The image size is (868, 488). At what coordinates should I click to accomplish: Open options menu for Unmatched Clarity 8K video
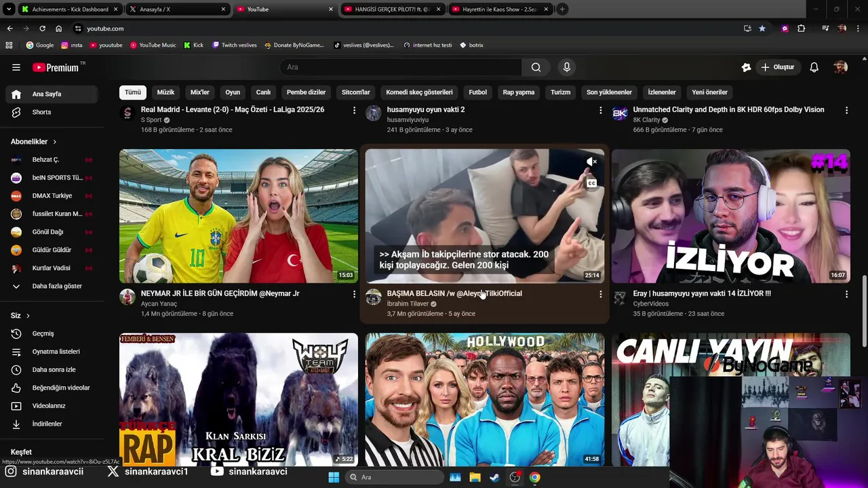(846, 110)
